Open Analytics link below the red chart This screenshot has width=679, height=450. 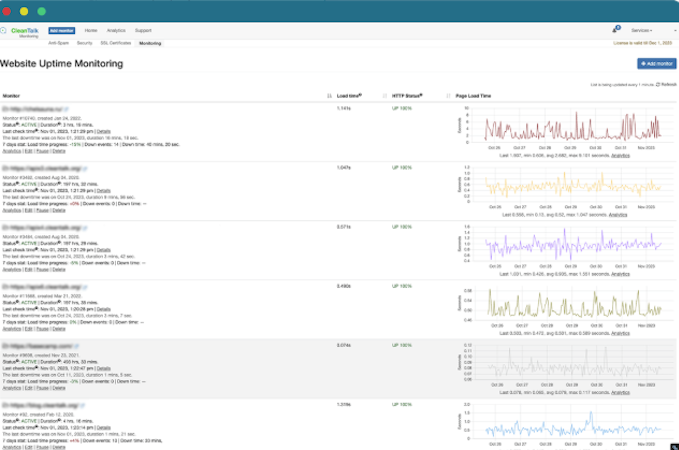[620, 155]
